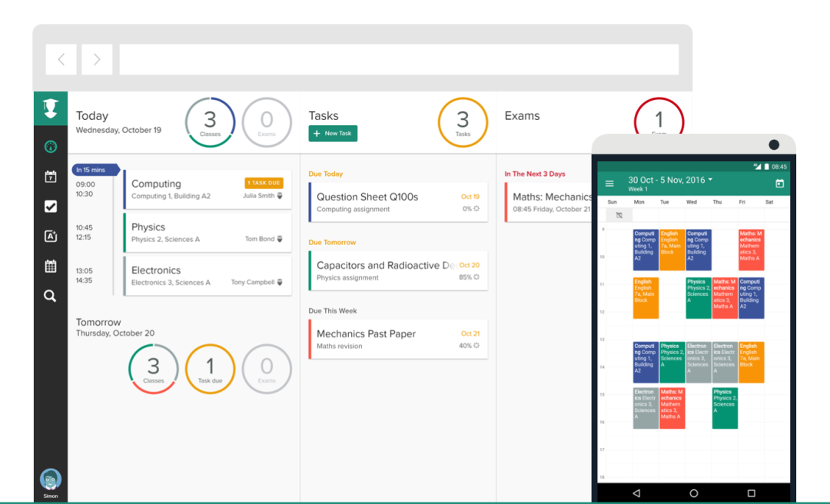
Task: Open the Schedule grid icon in sidebar
Action: [51, 267]
